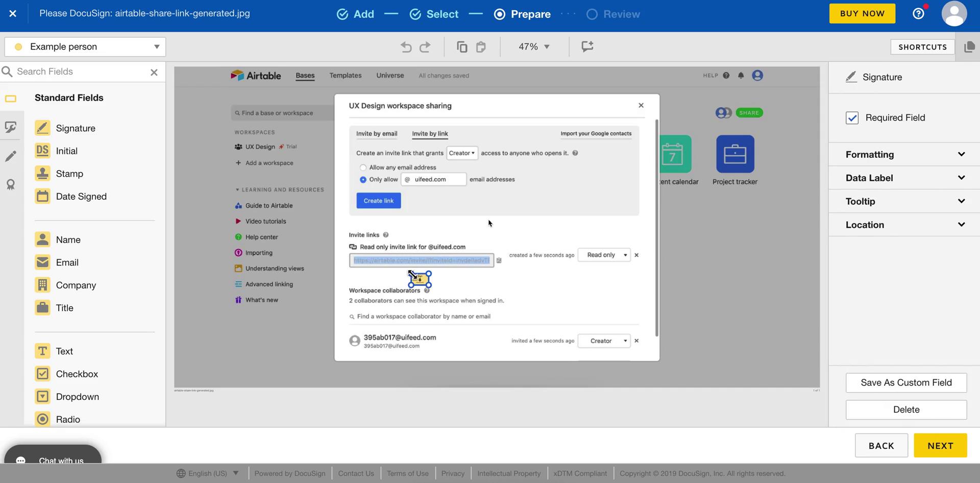Expand the Location section
Image resolution: width=980 pixels, height=483 pixels.
pos(904,225)
